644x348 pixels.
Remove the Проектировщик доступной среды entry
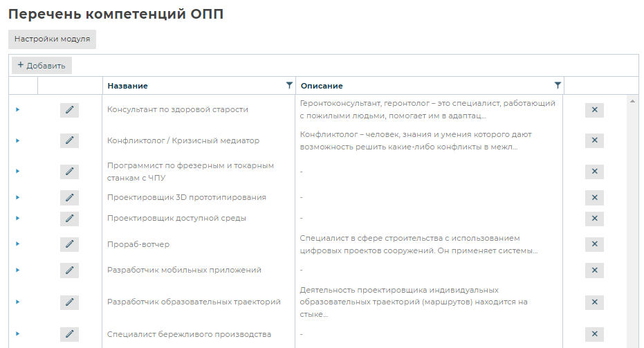tap(594, 219)
